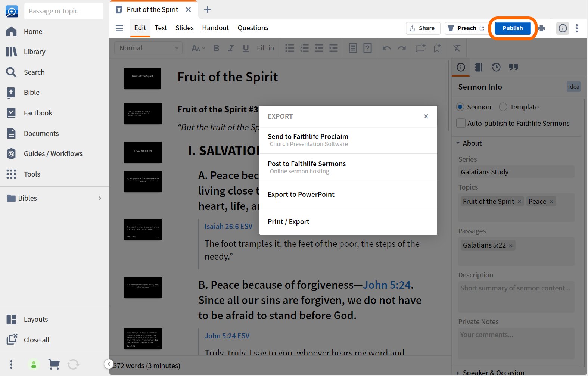Apply underline formatting
Viewport: 588px width, 376px height.
click(246, 48)
